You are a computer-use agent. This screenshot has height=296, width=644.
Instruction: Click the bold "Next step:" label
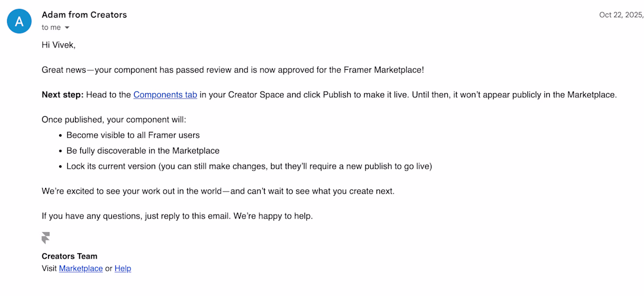pos(63,94)
